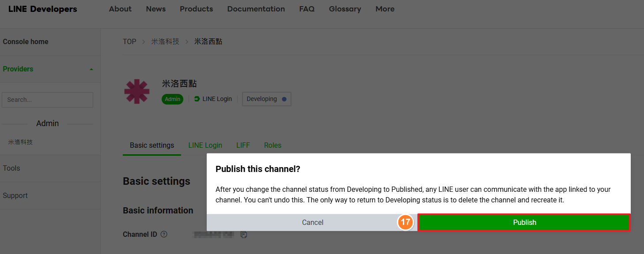
Task: Copy the Channel ID with copy icon
Action: pos(243,235)
